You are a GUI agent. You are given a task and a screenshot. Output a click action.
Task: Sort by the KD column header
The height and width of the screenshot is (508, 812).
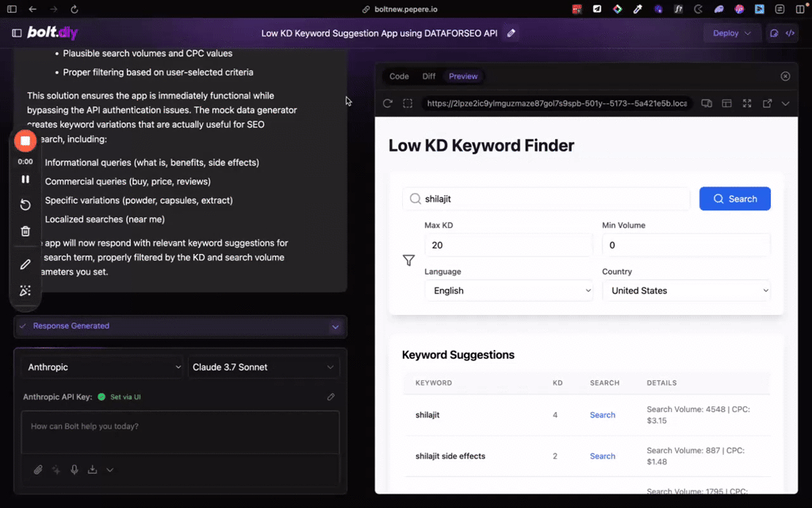[x=557, y=383]
